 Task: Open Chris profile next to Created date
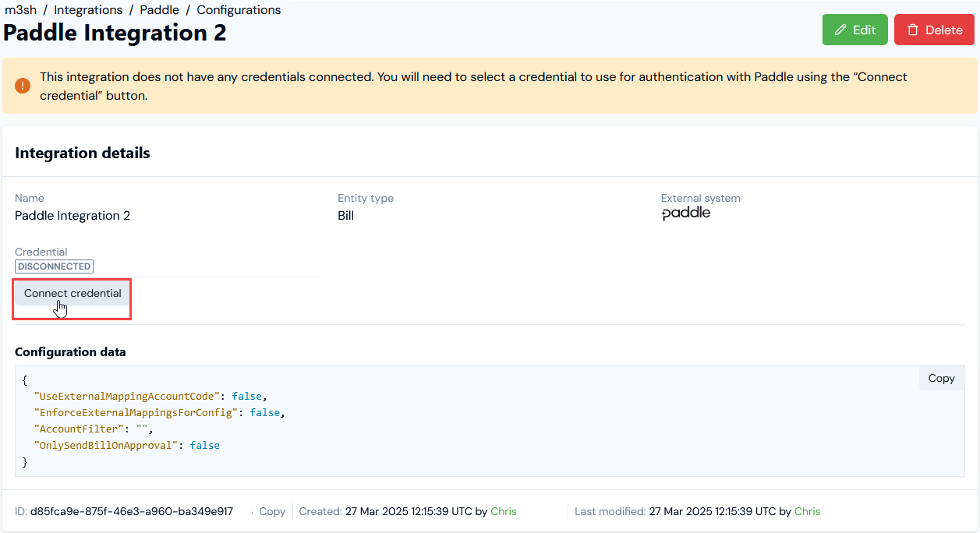point(504,512)
